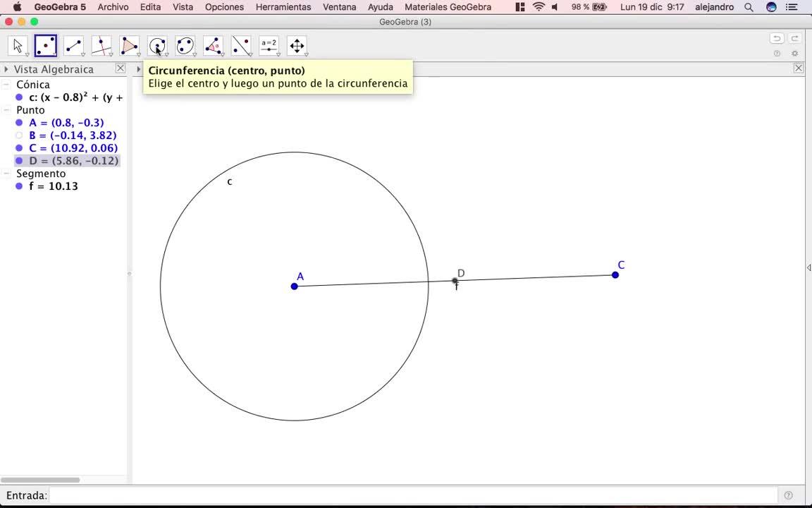Open the Edita menu
Image resolution: width=812 pixels, height=508 pixels.
(x=150, y=7)
